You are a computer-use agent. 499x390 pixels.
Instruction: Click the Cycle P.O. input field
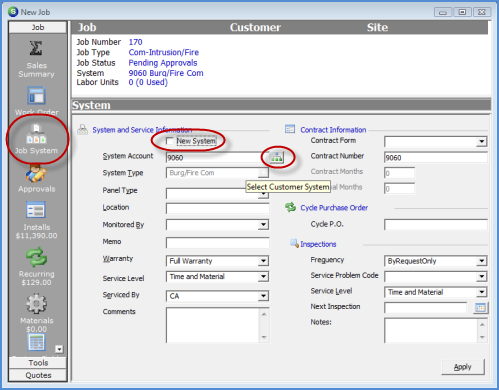pos(436,224)
